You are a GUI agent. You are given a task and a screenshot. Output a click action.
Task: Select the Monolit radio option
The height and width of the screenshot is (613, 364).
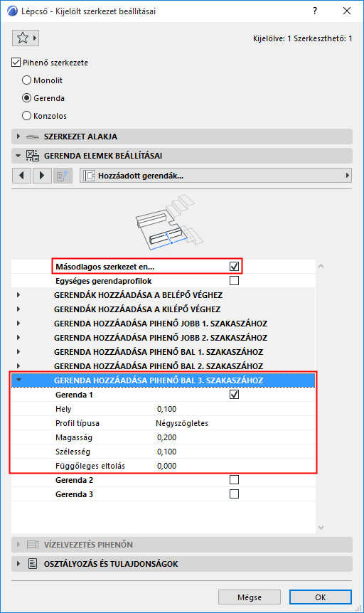point(26,80)
